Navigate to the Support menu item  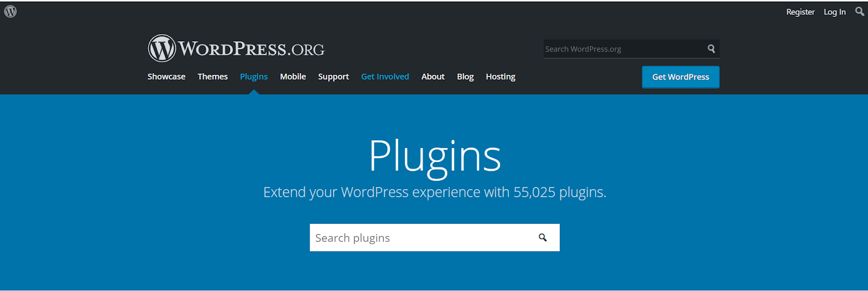[x=334, y=76]
